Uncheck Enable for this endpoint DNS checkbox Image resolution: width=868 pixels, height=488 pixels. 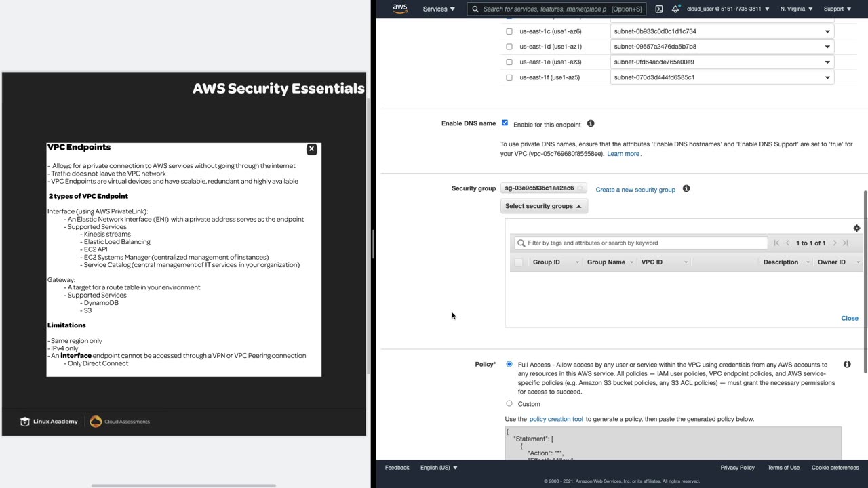[505, 123]
